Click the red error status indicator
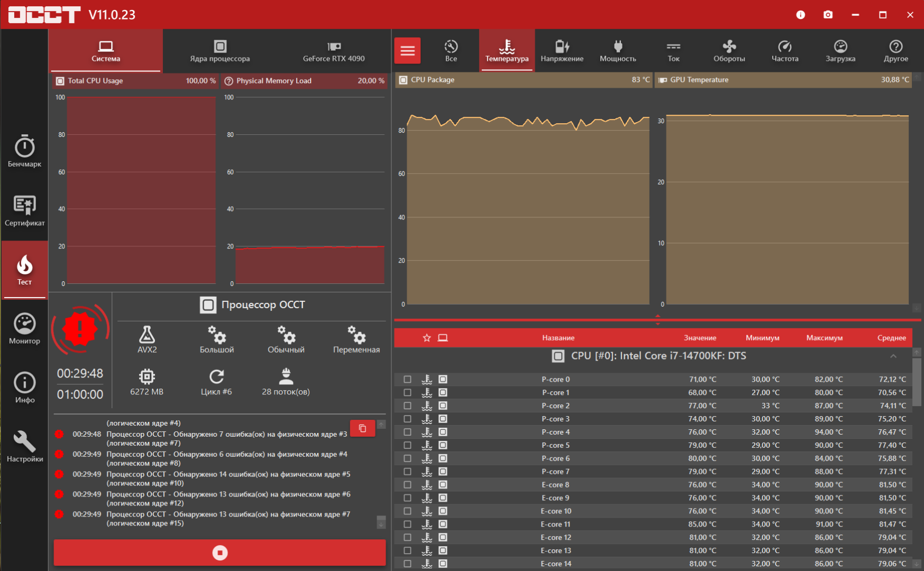The height and width of the screenshot is (571, 924). (80, 329)
